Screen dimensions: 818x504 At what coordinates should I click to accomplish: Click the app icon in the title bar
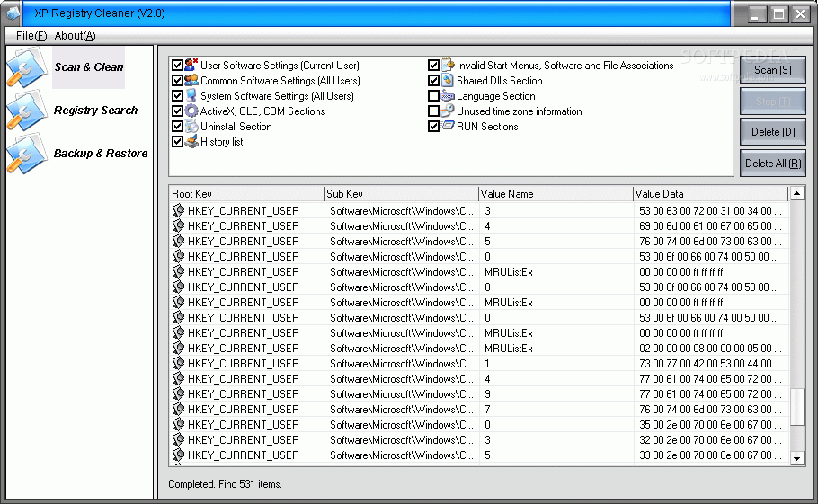13,13
